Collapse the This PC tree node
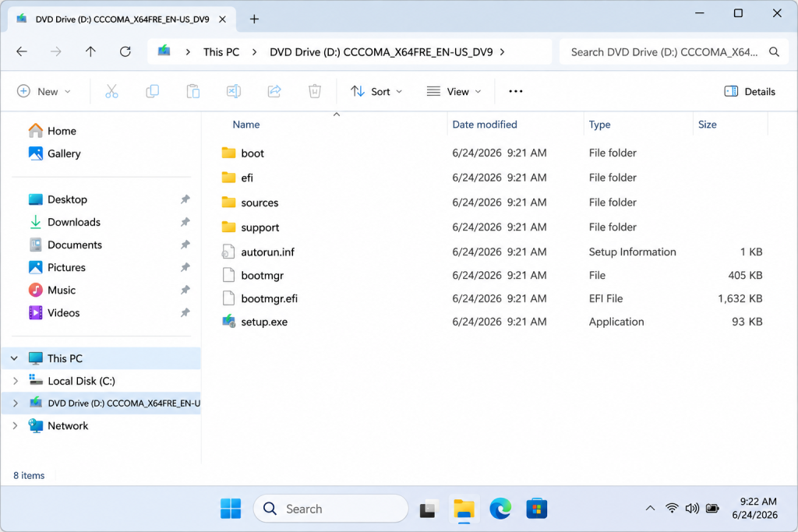This screenshot has width=798, height=532. pos(14,358)
